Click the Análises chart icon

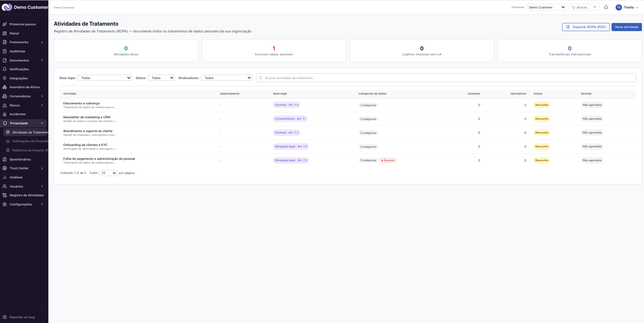tap(5, 177)
